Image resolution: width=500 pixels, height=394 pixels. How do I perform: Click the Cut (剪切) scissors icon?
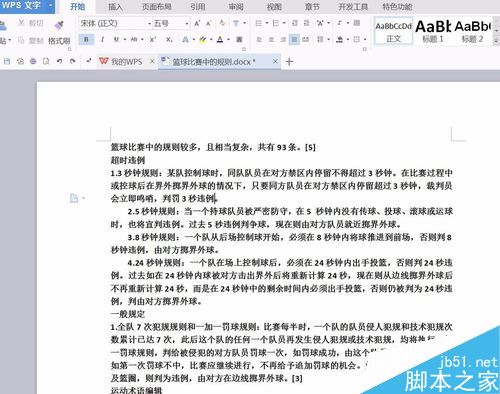21,23
